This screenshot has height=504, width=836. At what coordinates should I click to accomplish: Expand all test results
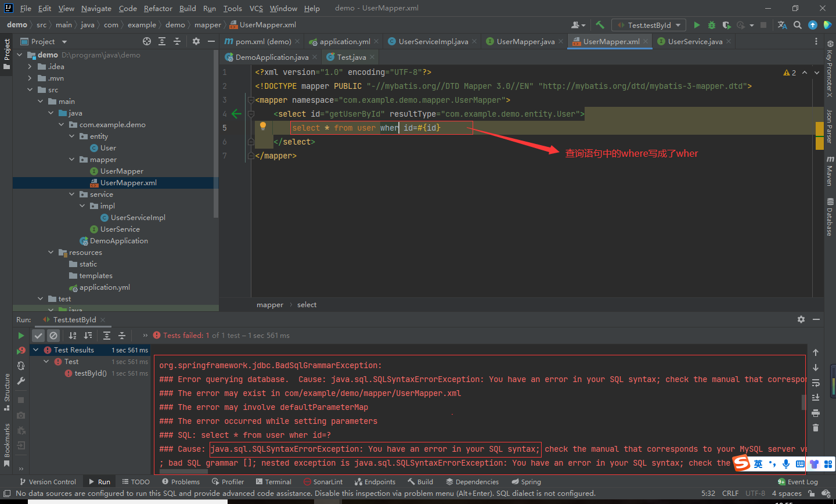pyautogui.click(x=107, y=336)
